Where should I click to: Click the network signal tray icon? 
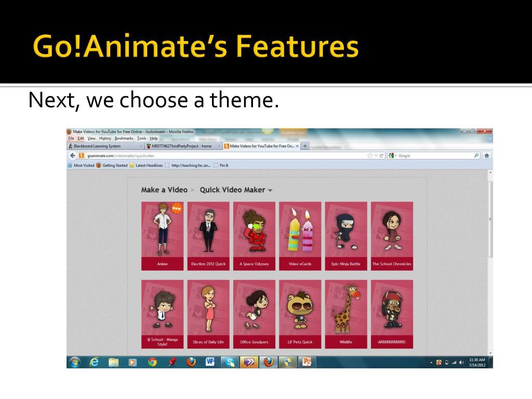(x=454, y=362)
